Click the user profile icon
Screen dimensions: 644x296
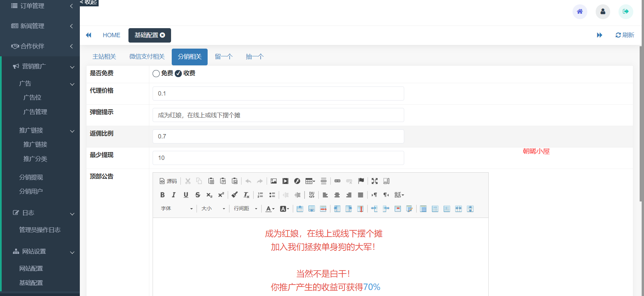pyautogui.click(x=603, y=12)
